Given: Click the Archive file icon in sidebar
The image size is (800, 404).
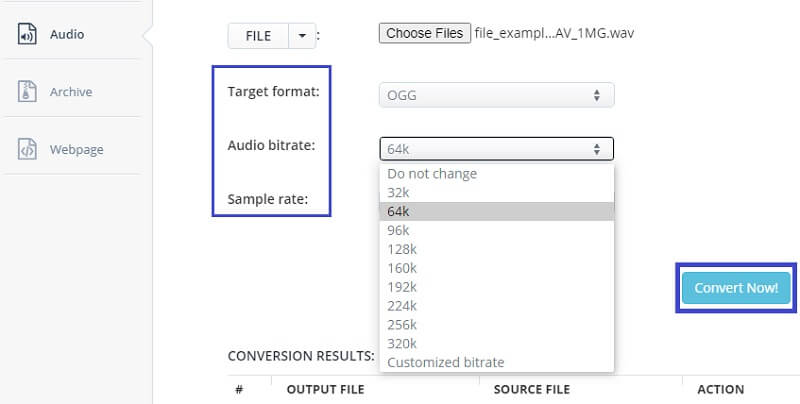Looking at the screenshot, I should [x=27, y=92].
